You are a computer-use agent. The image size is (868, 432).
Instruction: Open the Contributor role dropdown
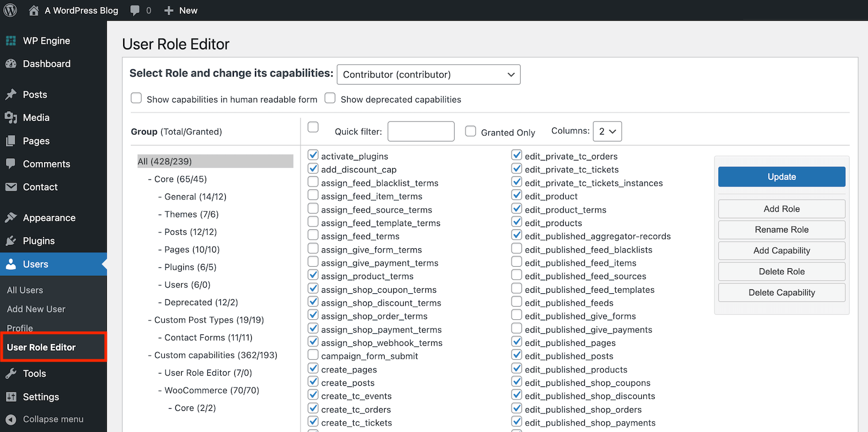(429, 74)
